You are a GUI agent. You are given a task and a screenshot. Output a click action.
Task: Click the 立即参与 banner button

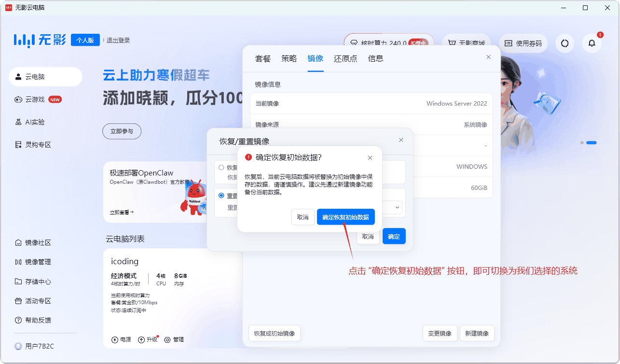tap(122, 131)
